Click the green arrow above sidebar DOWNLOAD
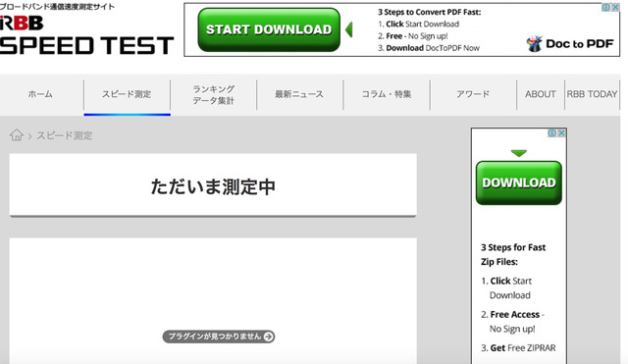The height and width of the screenshot is (364, 628). pos(519,153)
